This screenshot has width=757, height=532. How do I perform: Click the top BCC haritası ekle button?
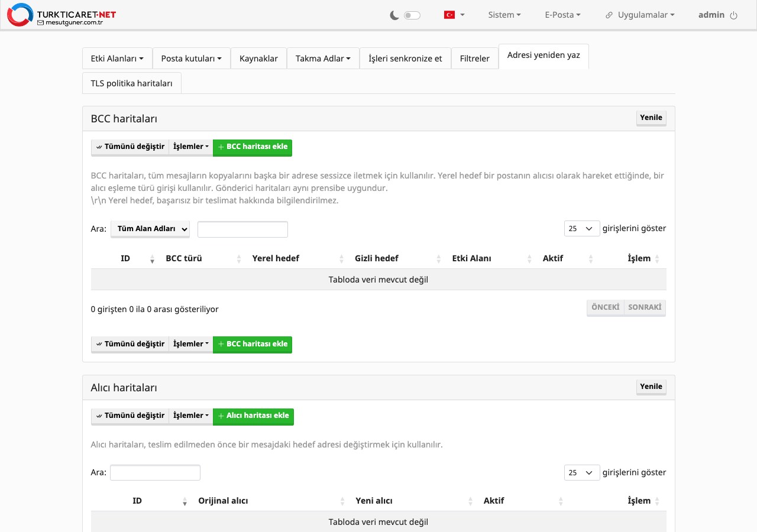click(x=253, y=147)
